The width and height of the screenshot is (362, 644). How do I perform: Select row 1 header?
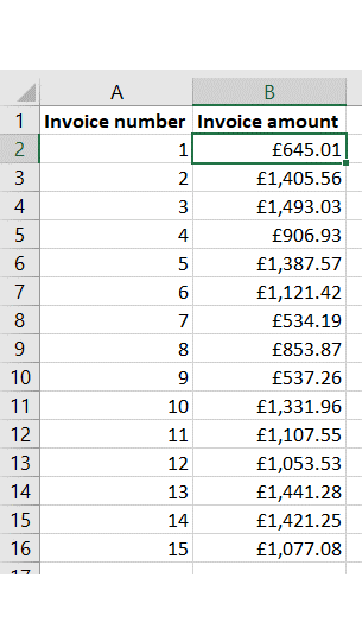(19, 121)
